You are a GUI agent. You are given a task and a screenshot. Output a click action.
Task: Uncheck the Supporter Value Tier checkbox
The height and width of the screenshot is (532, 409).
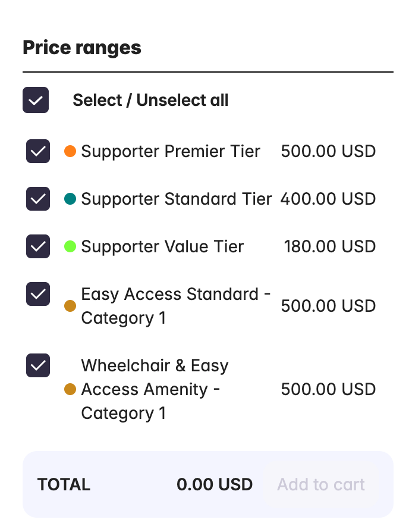coord(38,246)
